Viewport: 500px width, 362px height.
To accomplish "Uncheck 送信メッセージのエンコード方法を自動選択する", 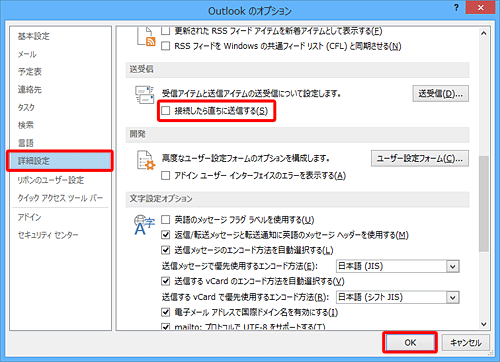I will pos(166,250).
